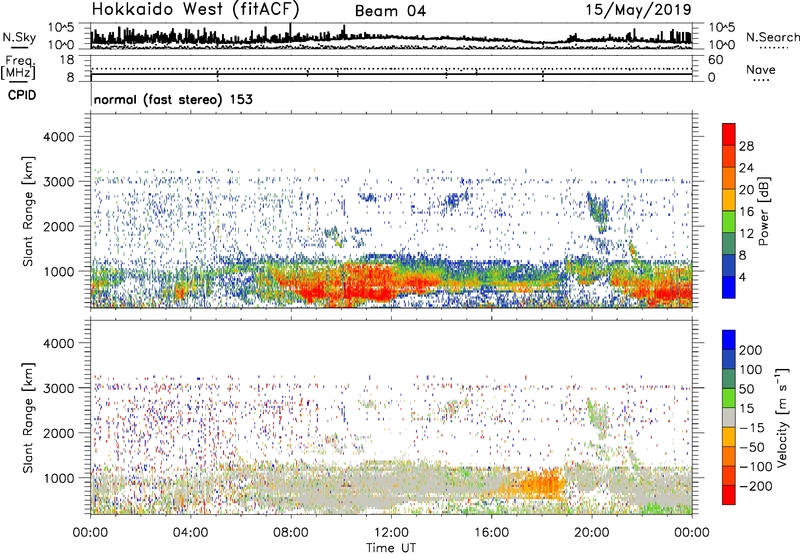Click the '16:00' time tick label
This screenshot has height=554, width=800.
tap(491, 533)
